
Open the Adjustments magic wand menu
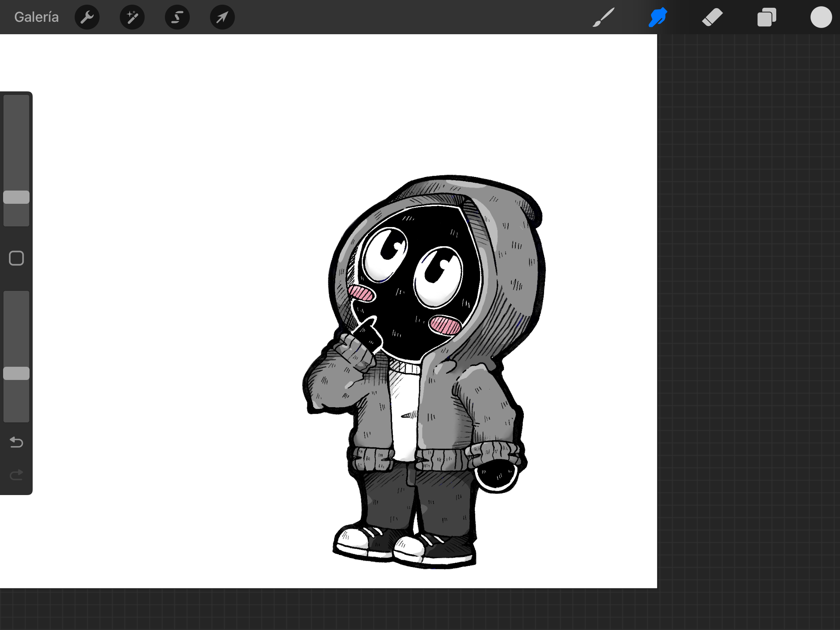(132, 17)
